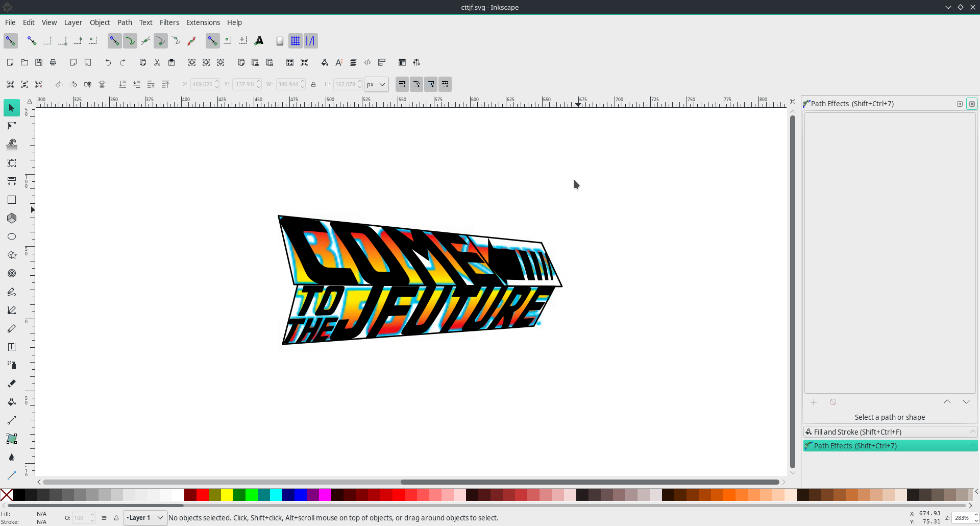The width and height of the screenshot is (980, 526).
Task: Add path effect with plus button
Action: [x=814, y=402]
